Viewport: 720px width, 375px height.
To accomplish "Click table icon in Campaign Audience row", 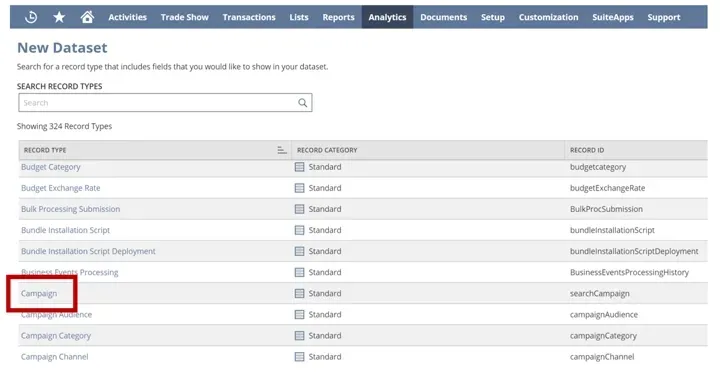I will 299,315.
